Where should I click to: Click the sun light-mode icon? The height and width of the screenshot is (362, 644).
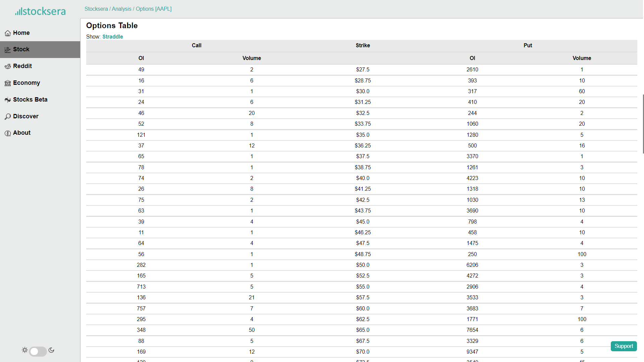coord(25,350)
